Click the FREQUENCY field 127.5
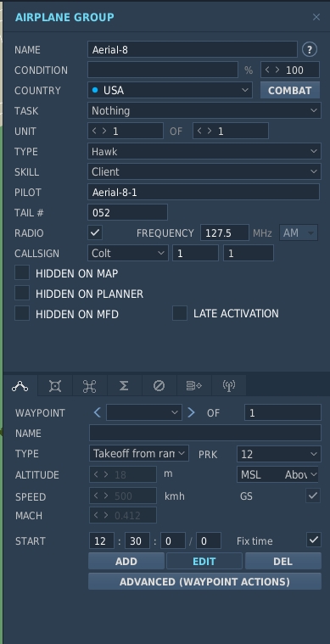The width and height of the screenshot is (330, 644). [x=225, y=232]
